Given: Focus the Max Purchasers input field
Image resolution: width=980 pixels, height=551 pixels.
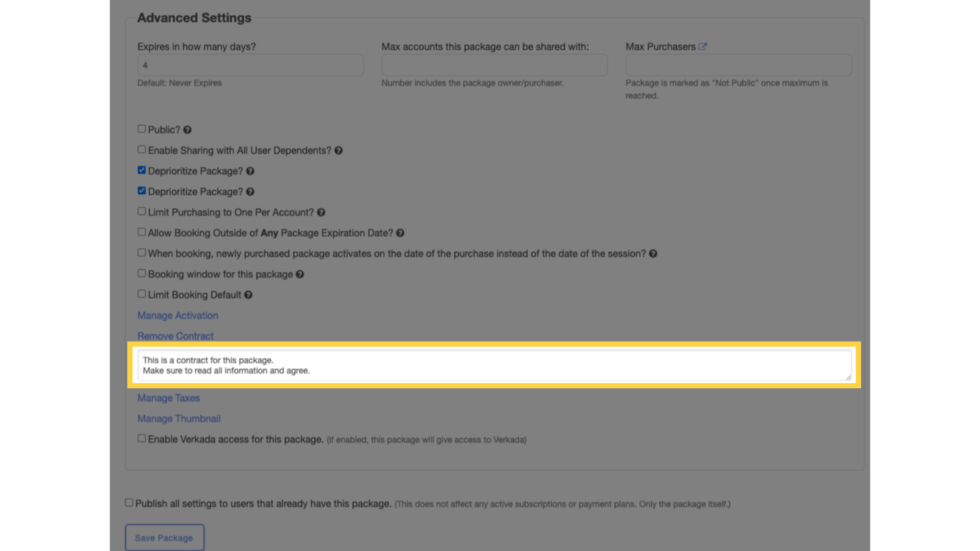Looking at the screenshot, I should point(738,65).
